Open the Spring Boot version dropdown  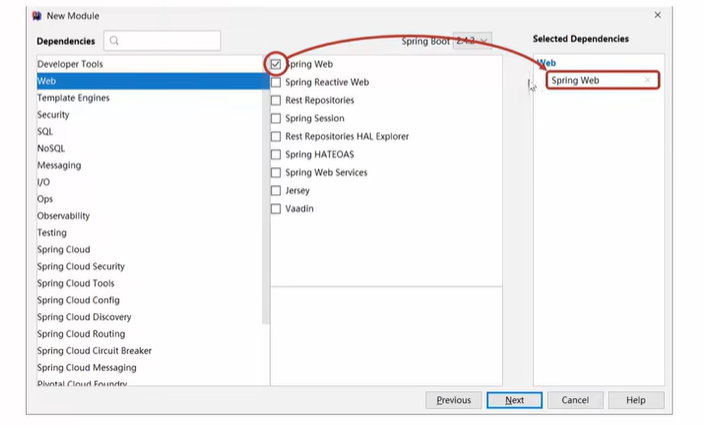tap(472, 41)
